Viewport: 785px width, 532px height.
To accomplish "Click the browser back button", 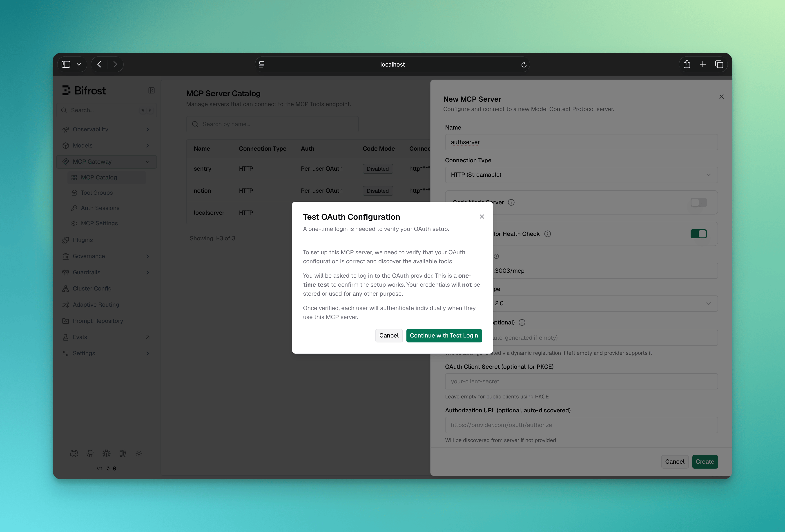I will [x=99, y=64].
